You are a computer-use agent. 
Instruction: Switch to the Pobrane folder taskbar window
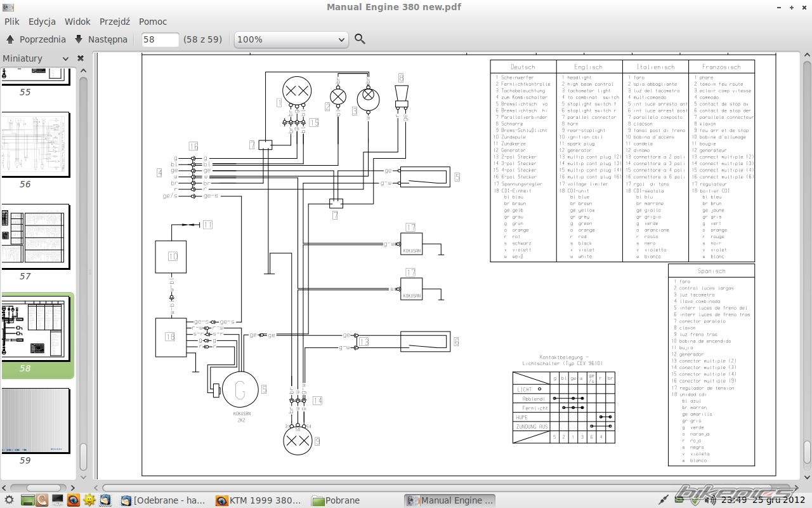point(336,500)
